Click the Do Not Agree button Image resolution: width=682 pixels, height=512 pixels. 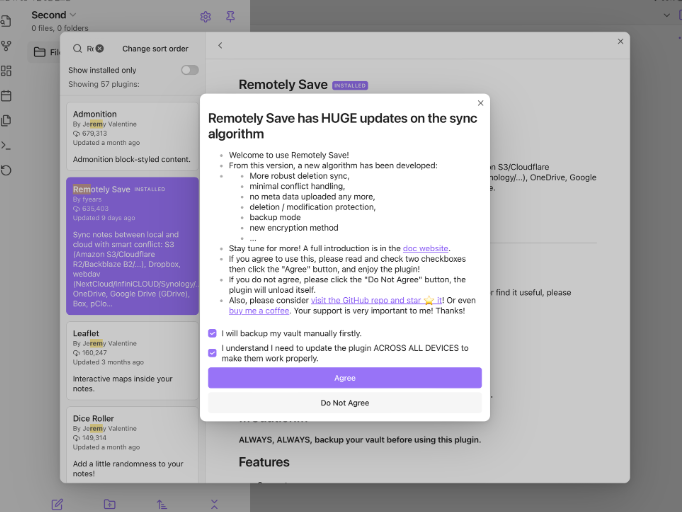[344, 403]
